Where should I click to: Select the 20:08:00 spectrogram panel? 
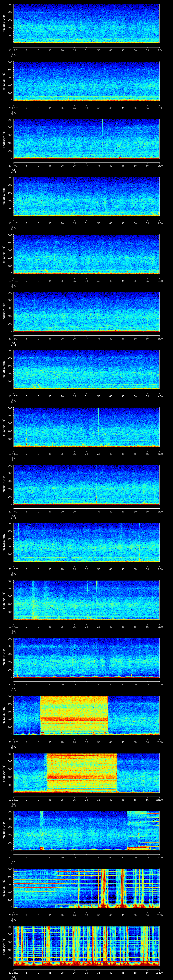click(x=86, y=81)
